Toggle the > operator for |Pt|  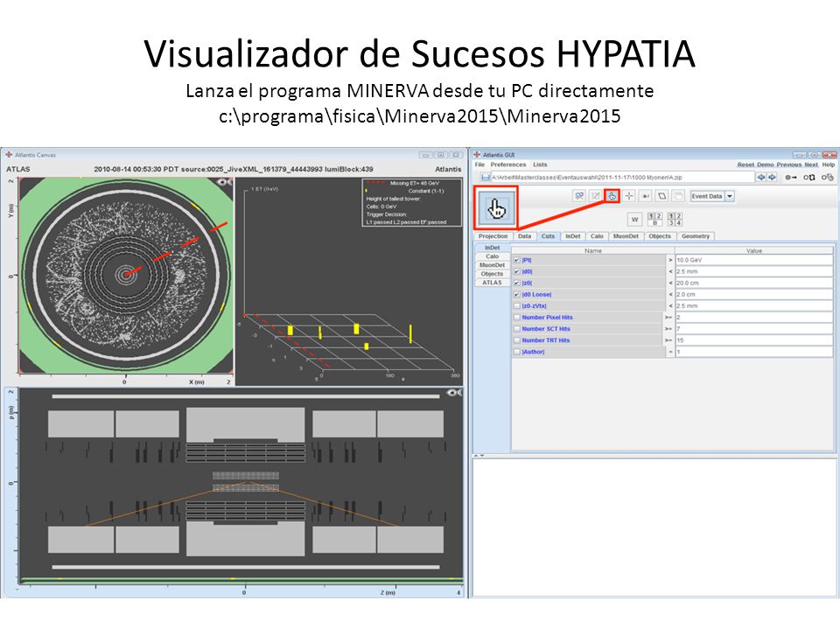click(x=669, y=261)
